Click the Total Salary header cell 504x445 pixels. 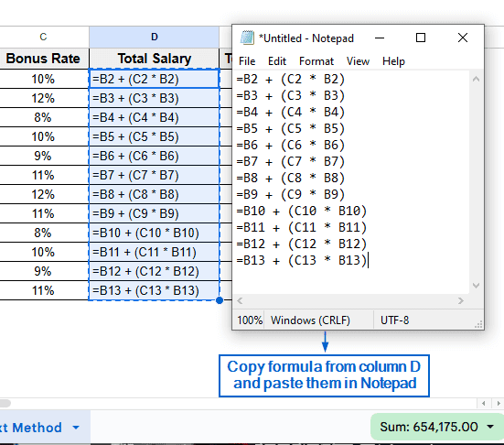[155, 59]
